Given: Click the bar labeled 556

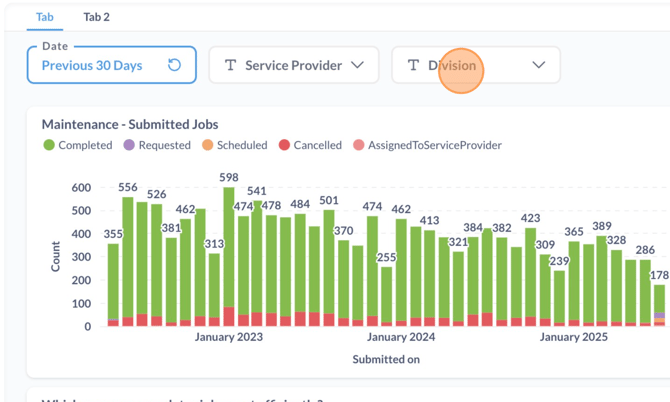Looking at the screenshot, I should [128, 261].
